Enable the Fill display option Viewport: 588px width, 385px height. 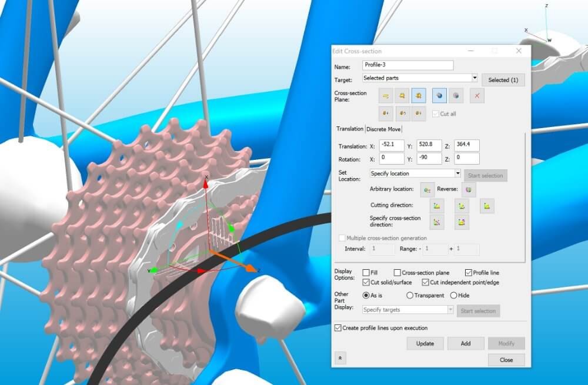click(367, 272)
